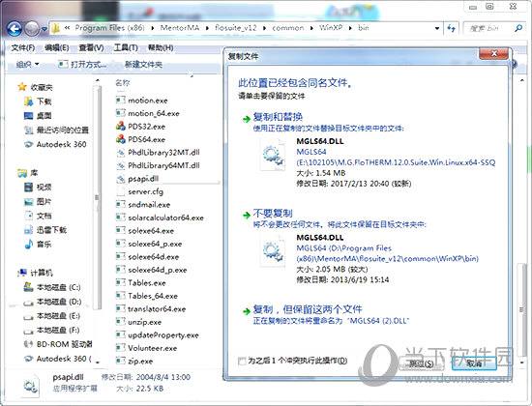
Task: Check 为之后 1 个冲突执行此操作 checkbox
Action: click(x=242, y=361)
